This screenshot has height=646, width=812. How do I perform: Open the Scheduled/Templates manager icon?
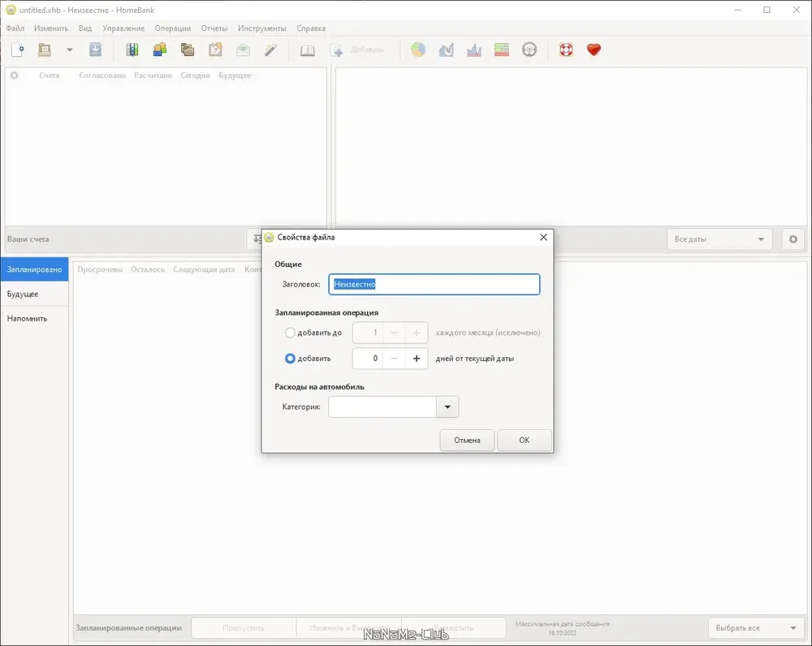(215, 50)
